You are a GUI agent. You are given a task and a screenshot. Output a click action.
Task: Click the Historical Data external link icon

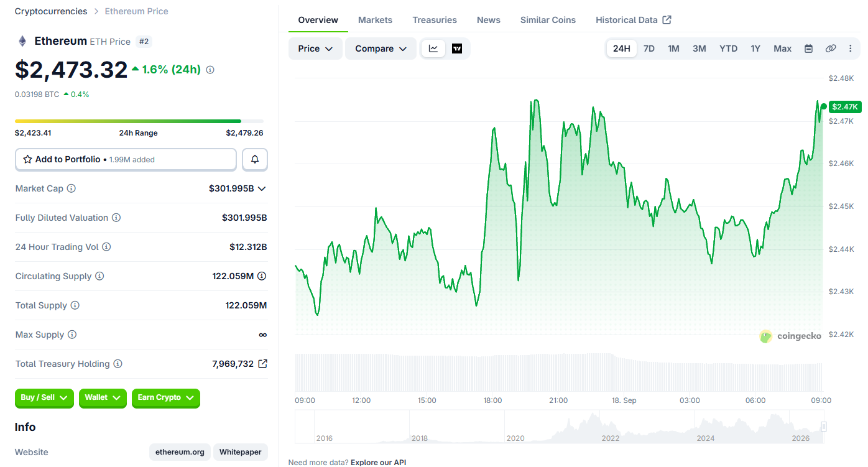pos(667,20)
